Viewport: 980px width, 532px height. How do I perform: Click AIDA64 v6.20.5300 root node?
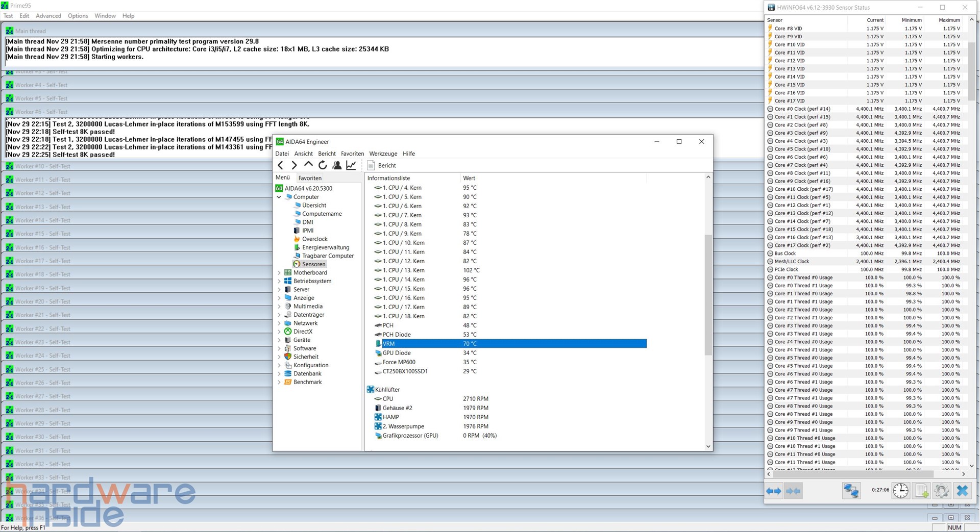pos(308,188)
